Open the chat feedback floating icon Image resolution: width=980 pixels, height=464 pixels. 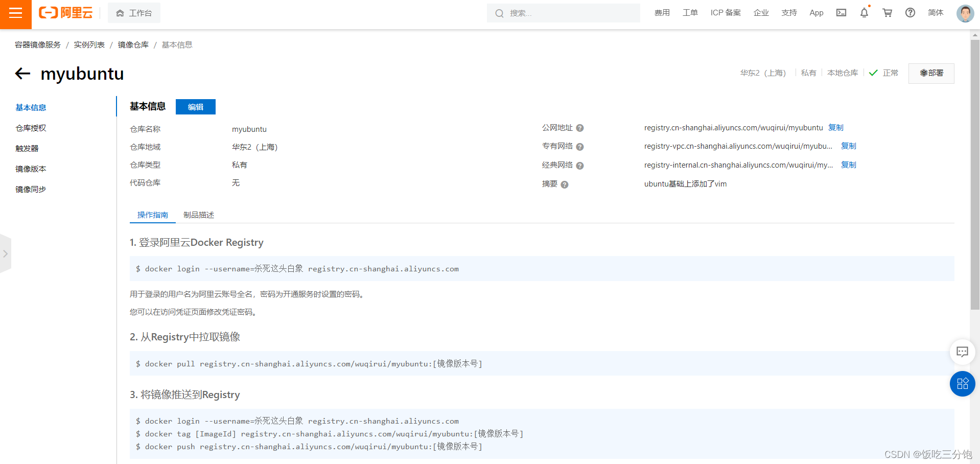click(x=962, y=352)
